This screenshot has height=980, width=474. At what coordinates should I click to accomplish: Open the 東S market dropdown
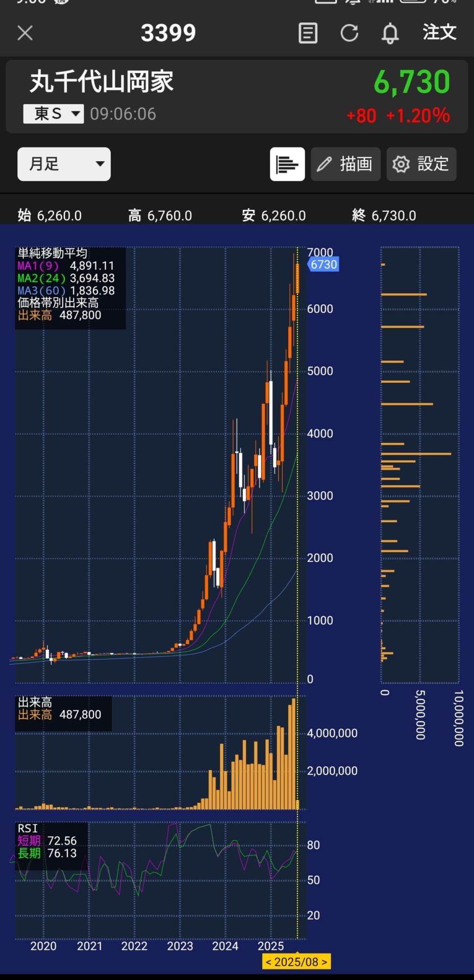click(x=54, y=114)
